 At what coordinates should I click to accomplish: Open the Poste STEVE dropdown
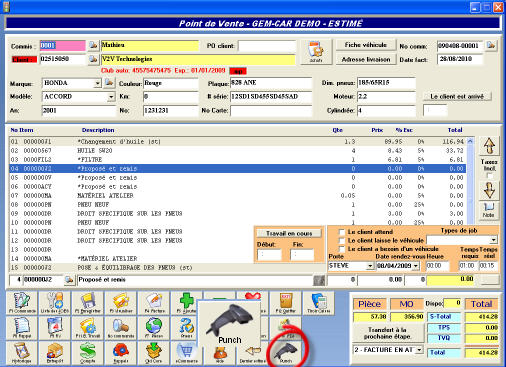pos(370,266)
